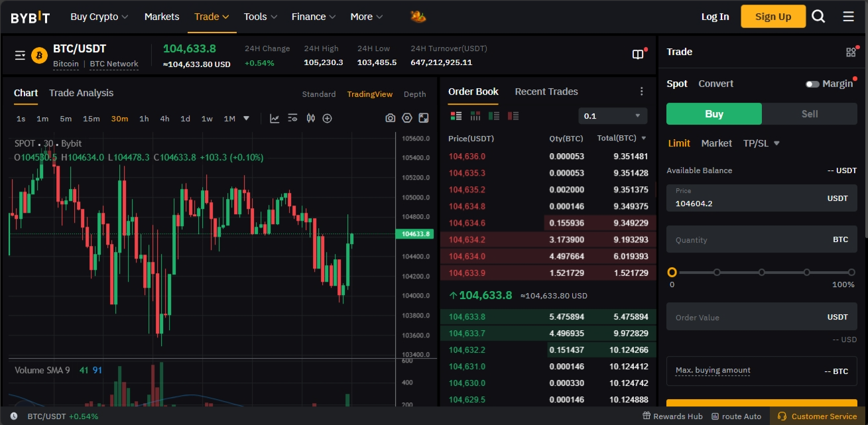
Task: Select the Order Book tab
Action: (x=473, y=91)
